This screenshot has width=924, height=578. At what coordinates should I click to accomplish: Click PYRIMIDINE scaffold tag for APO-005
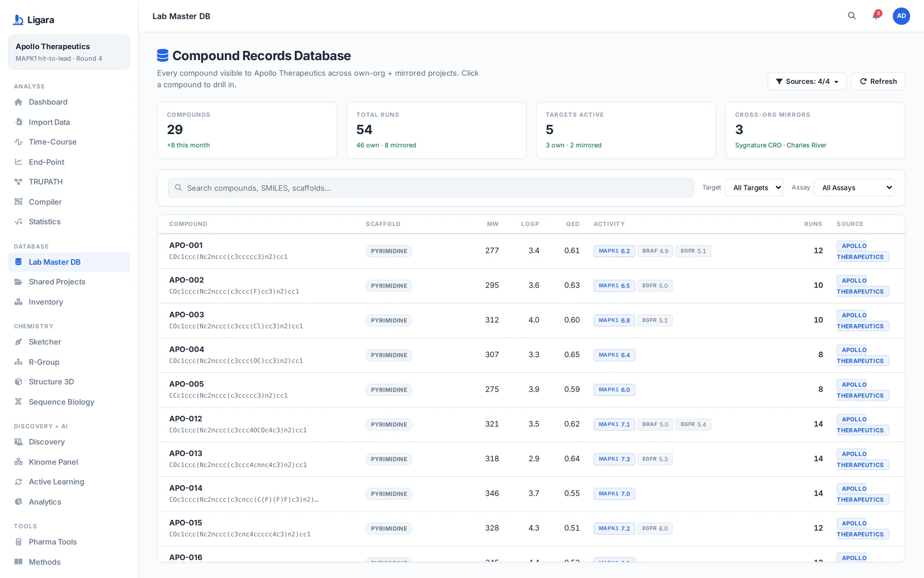[x=389, y=390]
